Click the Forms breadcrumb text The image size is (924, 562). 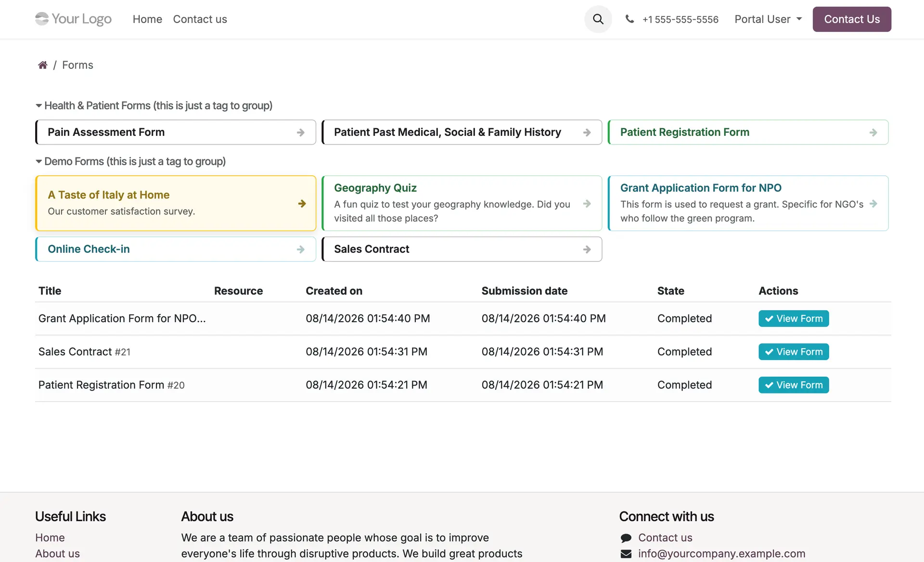pos(77,65)
